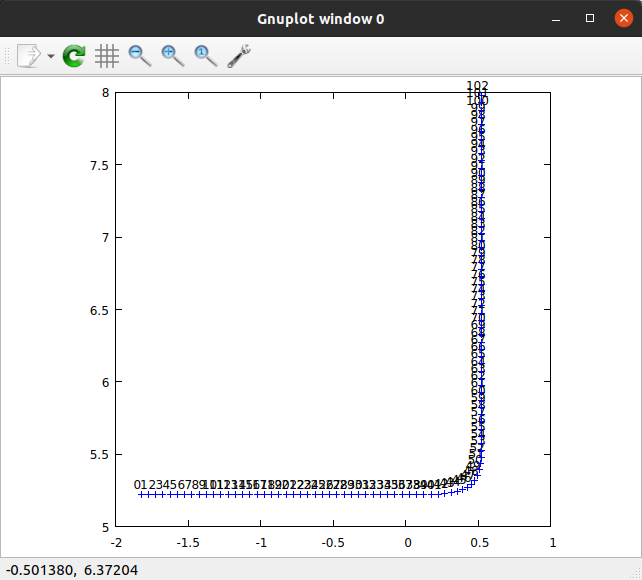642x580 pixels.
Task: Click the Gnuplot window 0 title bar
Action: [x=321, y=19]
